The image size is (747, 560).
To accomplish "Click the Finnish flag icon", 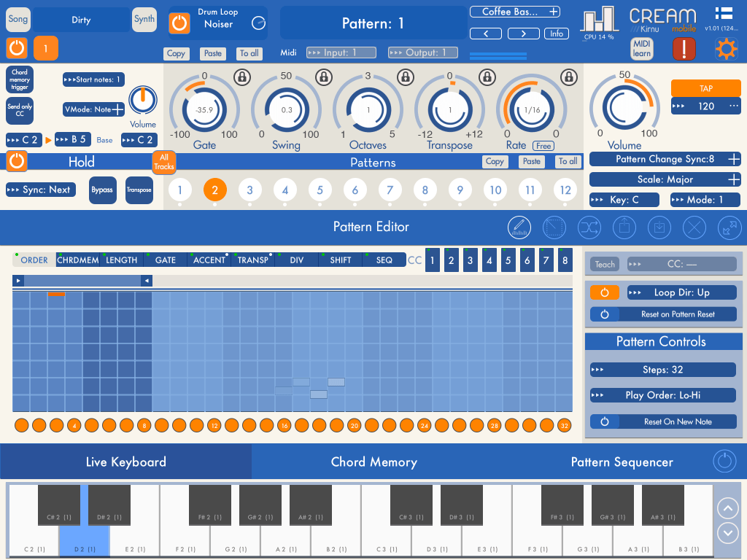I will coord(723,13).
